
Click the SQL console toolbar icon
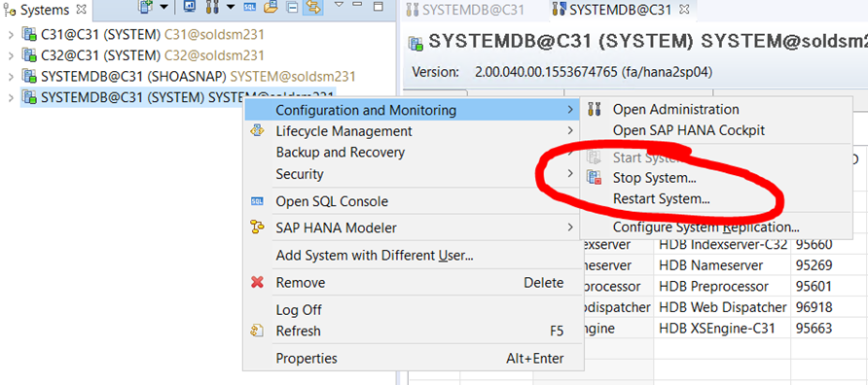[250, 8]
